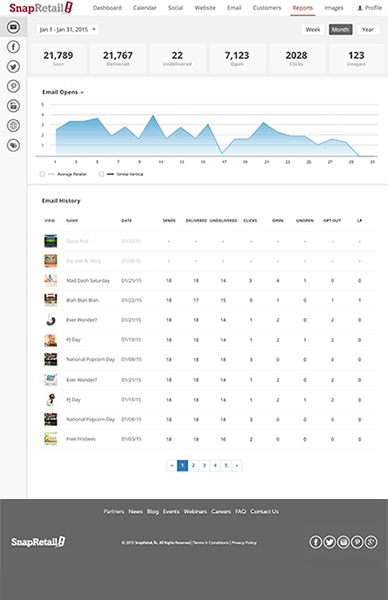The image size is (388, 600).
Task: Open Pinterest reports in the left sidebar
Action: (13, 86)
